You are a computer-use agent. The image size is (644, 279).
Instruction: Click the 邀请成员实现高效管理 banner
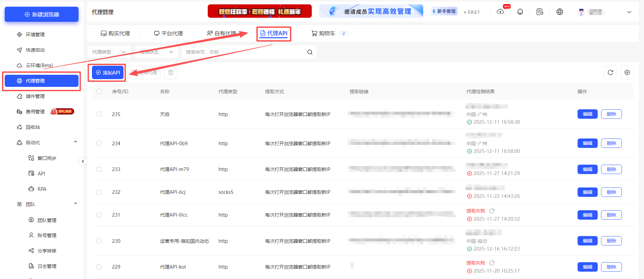[x=371, y=11]
